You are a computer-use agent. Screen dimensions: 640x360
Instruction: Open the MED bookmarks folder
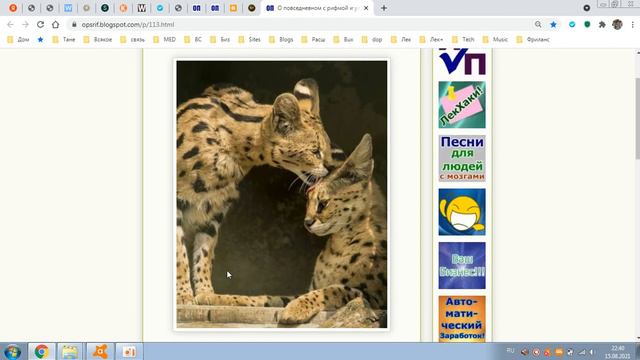tap(165, 40)
